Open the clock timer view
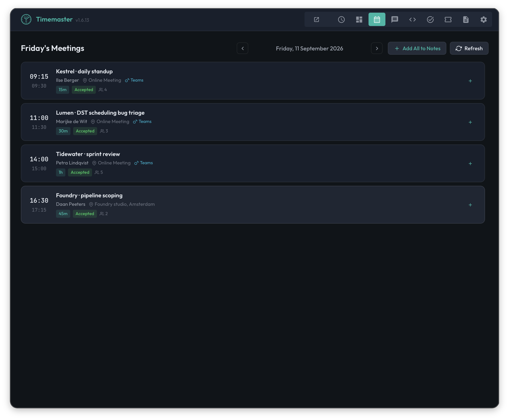The image size is (509, 420). pos(341,19)
